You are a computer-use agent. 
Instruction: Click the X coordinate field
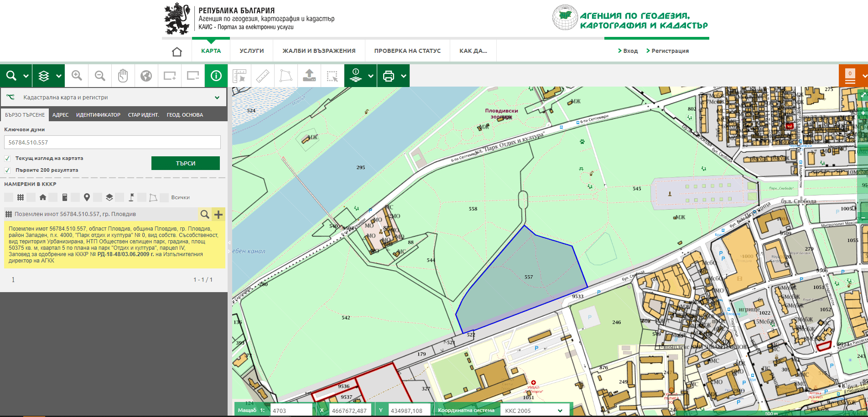click(x=350, y=410)
